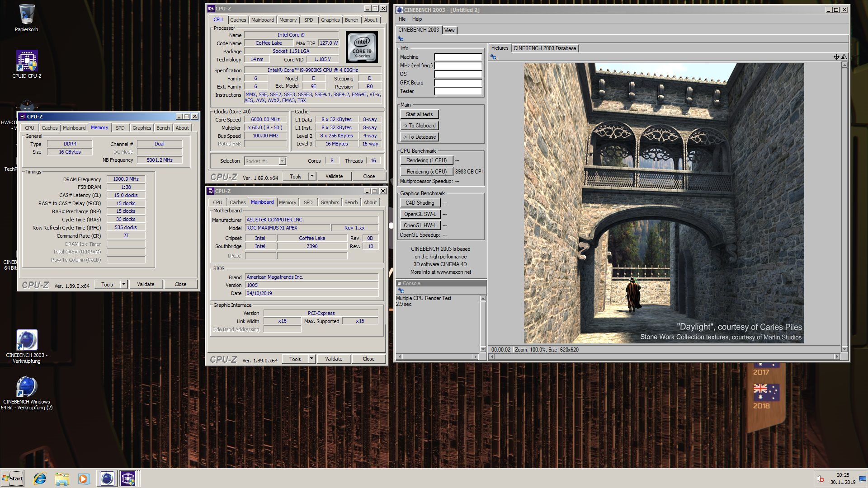Click Close button in Memory CPU-Z window
The height and width of the screenshot is (488, 868).
180,284
